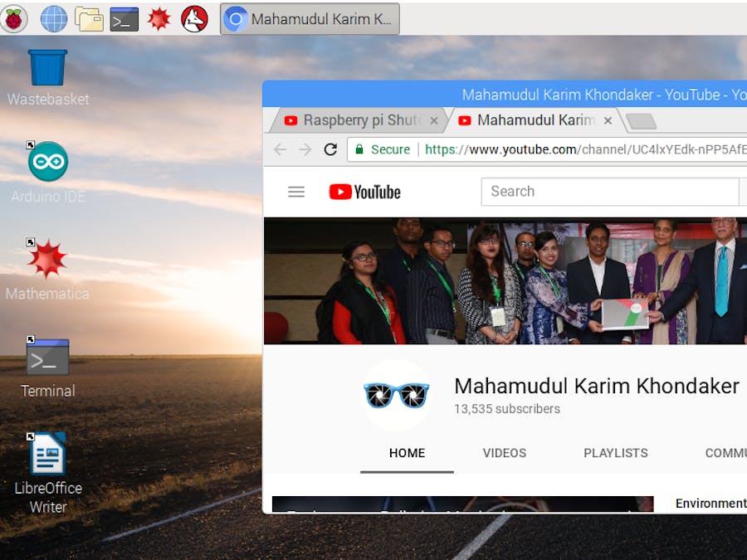The height and width of the screenshot is (560, 747).
Task: Navigate back using the back arrow
Action: pos(280,149)
